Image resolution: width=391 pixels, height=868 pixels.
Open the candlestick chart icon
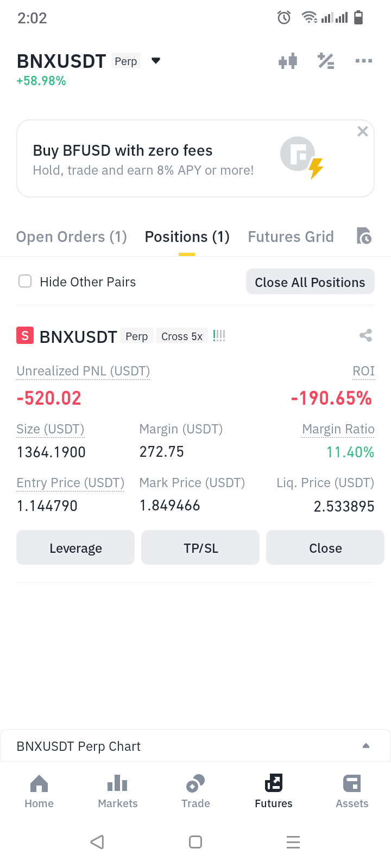288,61
